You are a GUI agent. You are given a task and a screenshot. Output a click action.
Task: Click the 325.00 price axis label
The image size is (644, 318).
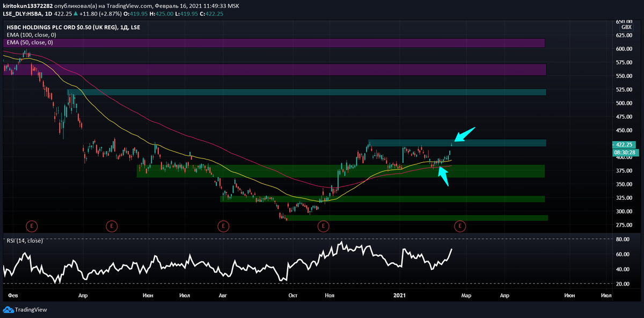click(x=624, y=198)
